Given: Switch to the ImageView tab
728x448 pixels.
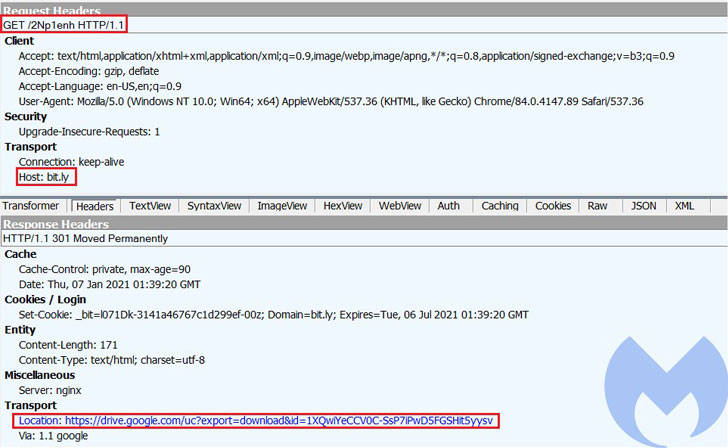Looking at the screenshot, I should click(282, 206).
